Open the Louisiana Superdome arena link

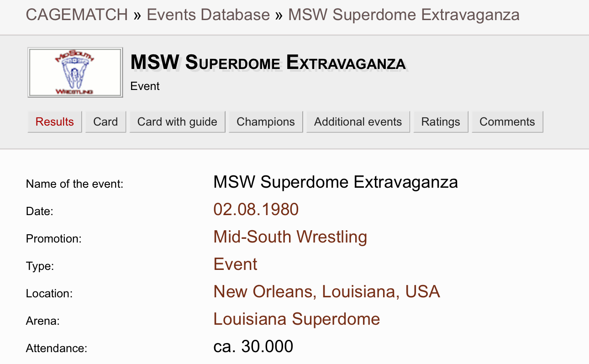tap(297, 319)
